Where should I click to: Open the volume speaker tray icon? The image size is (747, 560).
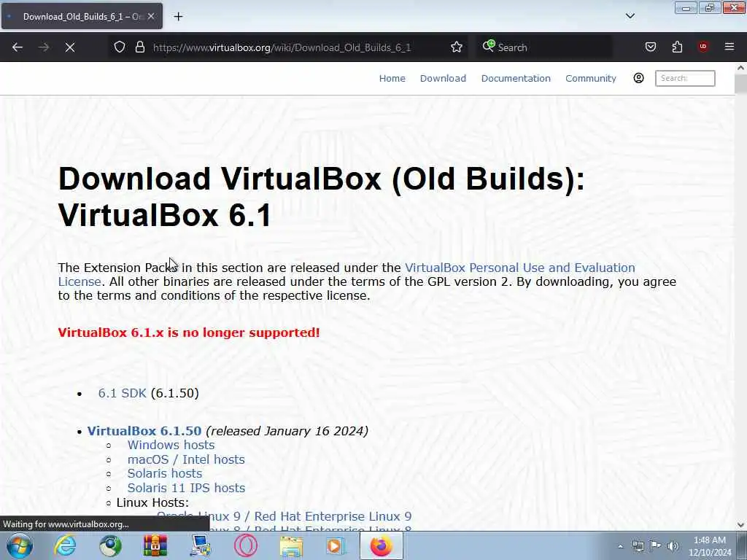(x=673, y=546)
